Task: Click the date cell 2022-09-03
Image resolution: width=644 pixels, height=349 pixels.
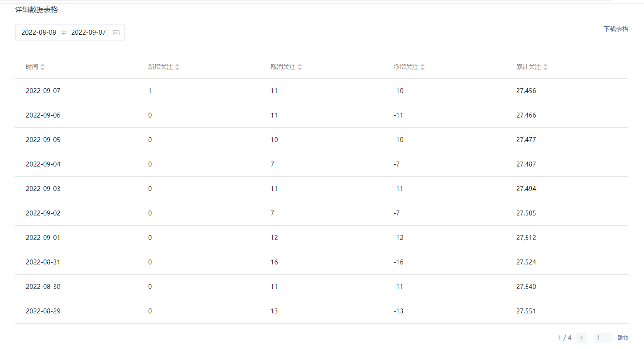Action: tap(43, 189)
